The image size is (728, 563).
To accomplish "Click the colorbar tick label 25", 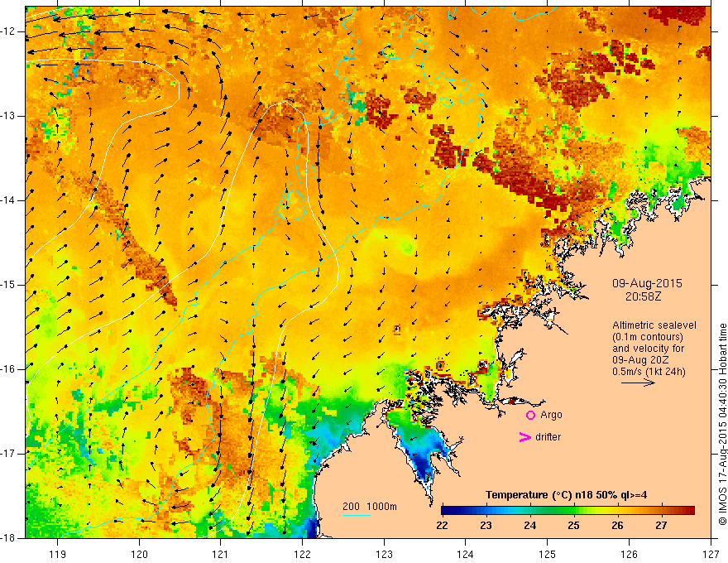I will tap(573, 526).
